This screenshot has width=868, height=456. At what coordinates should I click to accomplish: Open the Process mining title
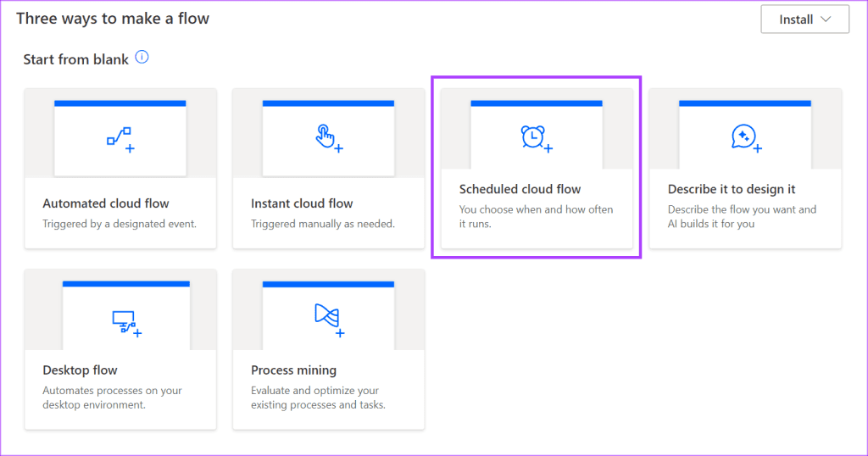tap(293, 370)
